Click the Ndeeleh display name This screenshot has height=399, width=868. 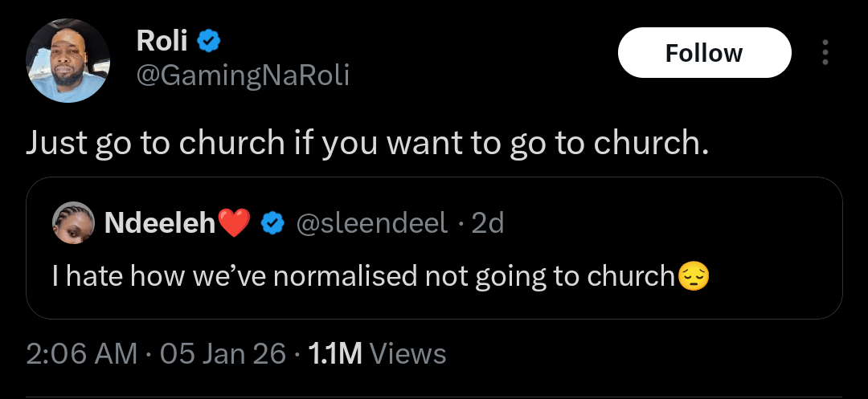coord(160,223)
